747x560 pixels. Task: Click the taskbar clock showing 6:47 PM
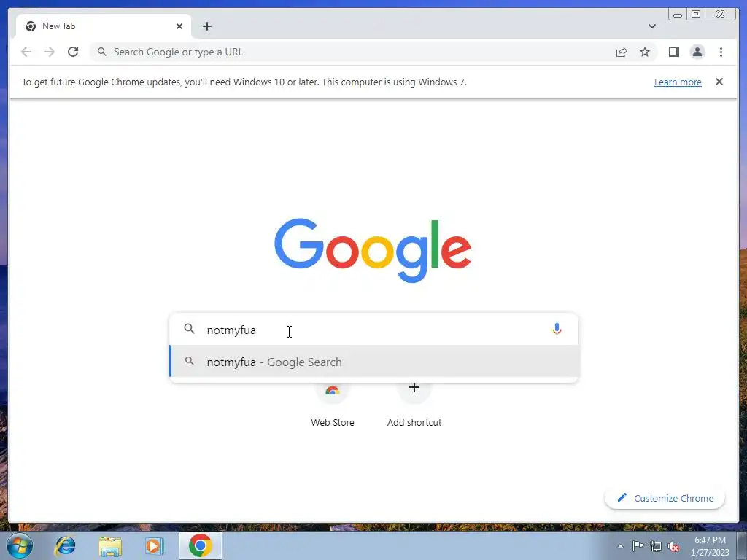point(710,546)
